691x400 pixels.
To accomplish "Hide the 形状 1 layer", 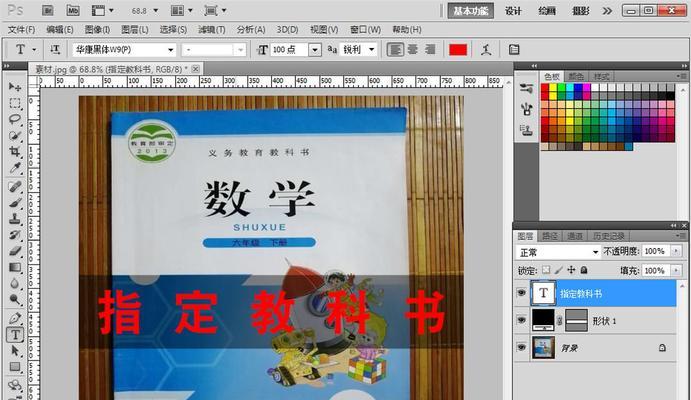I will click(x=521, y=320).
